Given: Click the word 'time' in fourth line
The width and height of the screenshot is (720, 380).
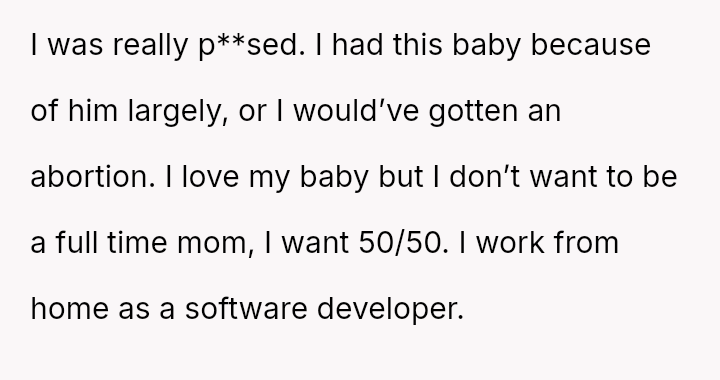Looking at the screenshot, I should 137,242.
